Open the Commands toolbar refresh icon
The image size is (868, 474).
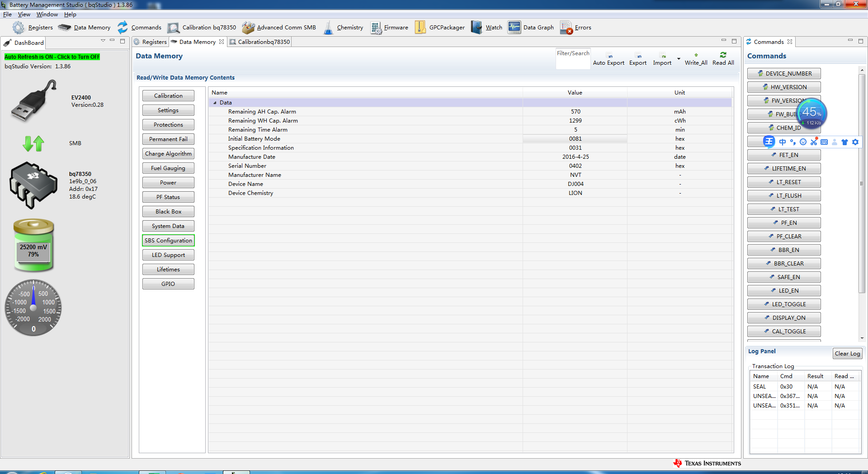123,28
